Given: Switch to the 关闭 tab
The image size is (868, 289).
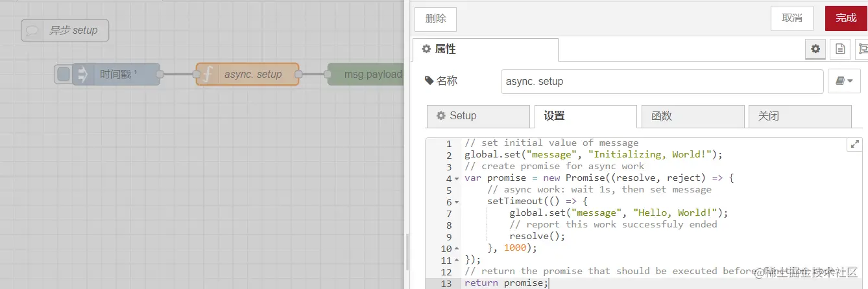Looking at the screenshot, I should coord(800,116).
